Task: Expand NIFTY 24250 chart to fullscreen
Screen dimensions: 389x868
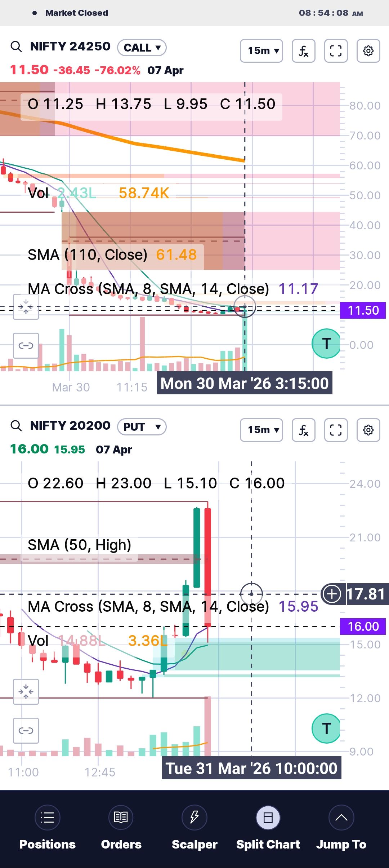Action: (336, 51)
